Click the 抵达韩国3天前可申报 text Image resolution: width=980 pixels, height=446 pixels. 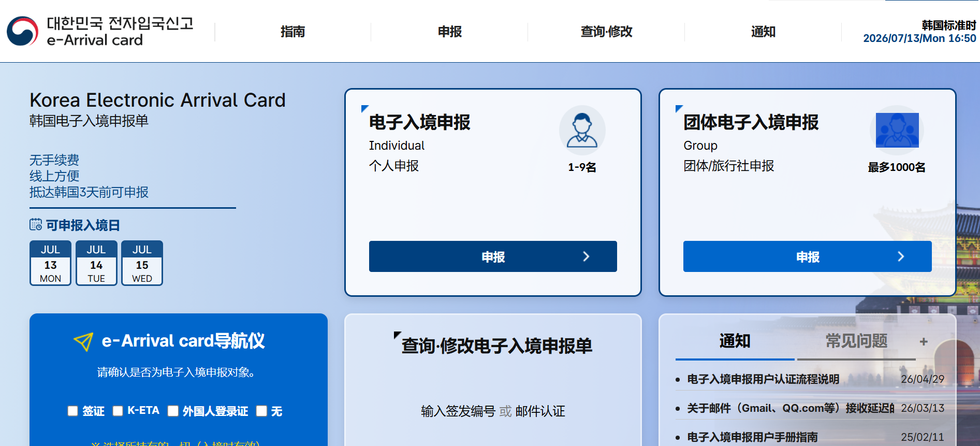89,192
